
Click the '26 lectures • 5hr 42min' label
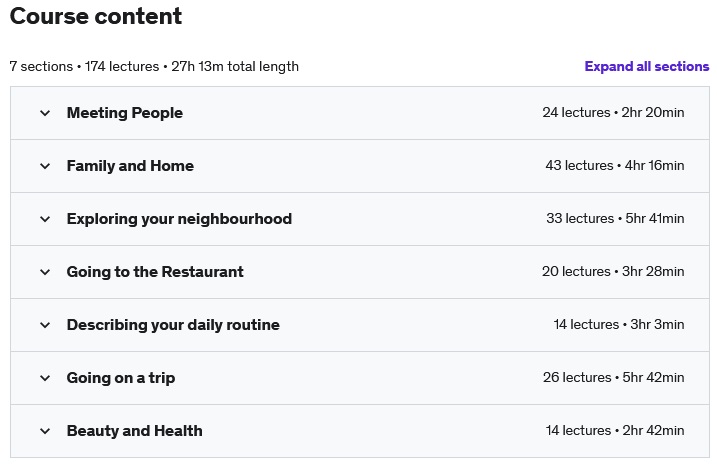613,378
